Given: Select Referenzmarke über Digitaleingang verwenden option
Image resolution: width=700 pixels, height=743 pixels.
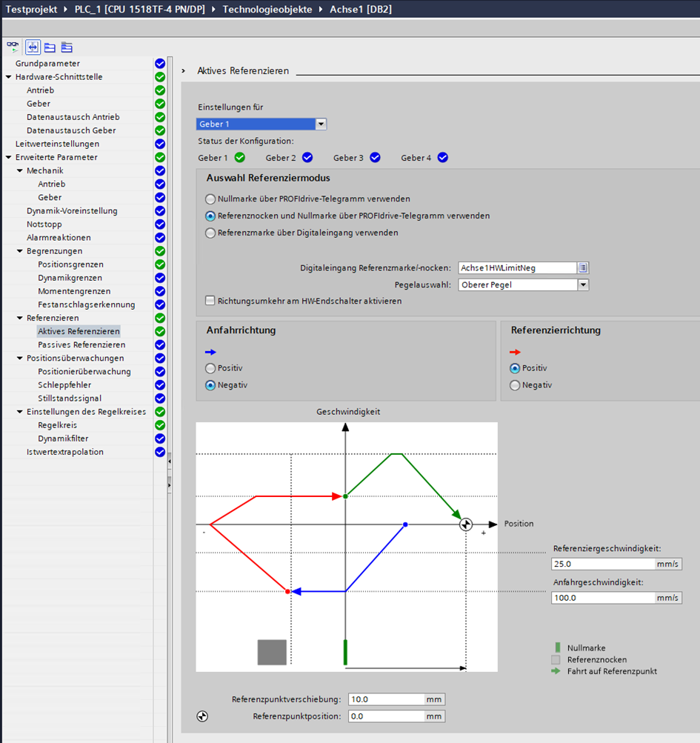Looking at the screenshot, I should [x=211, y=233].
